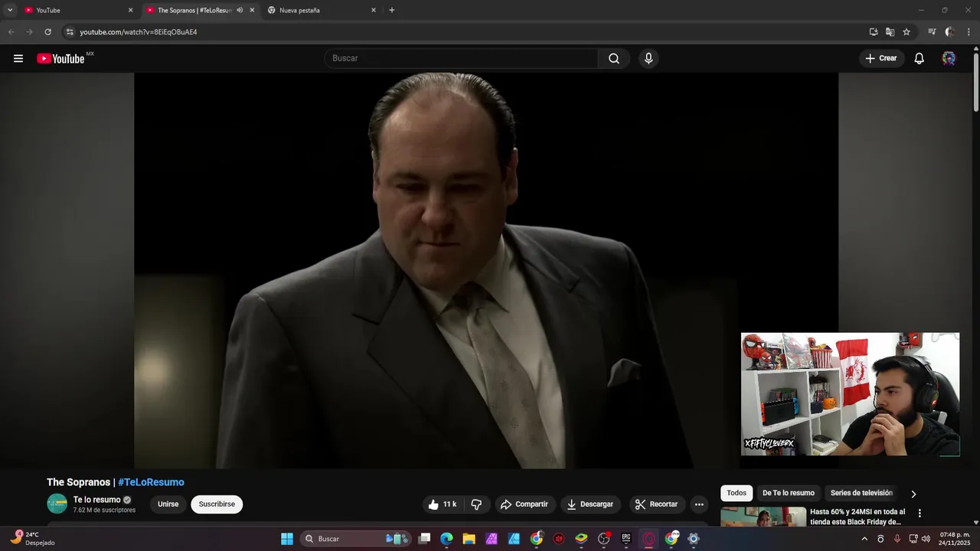Close The Sopranos browser tab

tap(252, 10)
